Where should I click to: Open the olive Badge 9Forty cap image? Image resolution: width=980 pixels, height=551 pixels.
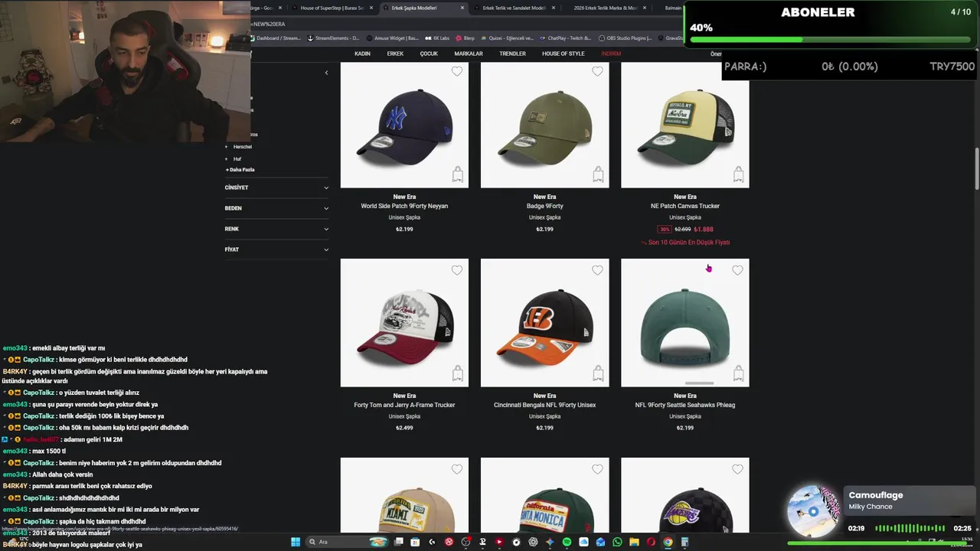point(544,126)
